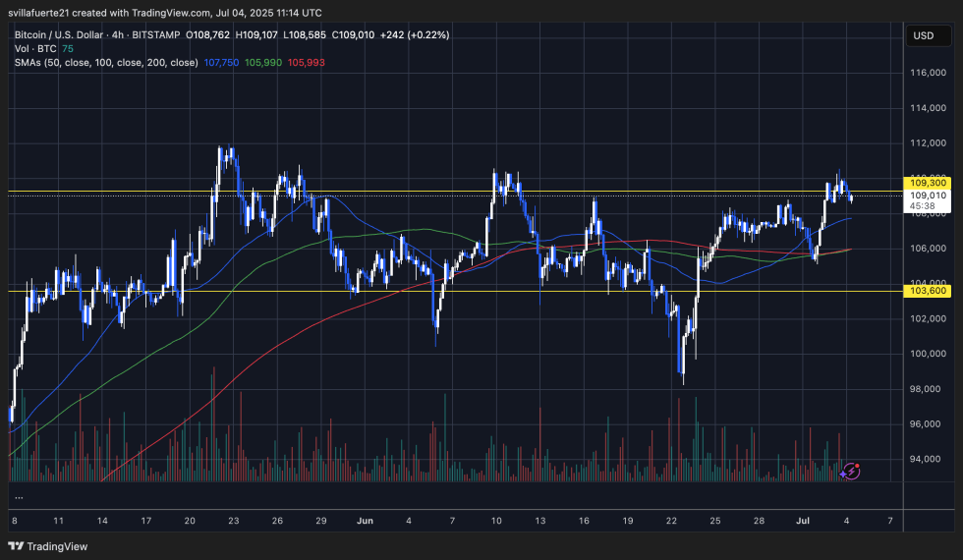Open the USD currency dropdown
Image resolution: width=963 pixels, height=560 pixels.
[923, 35]
